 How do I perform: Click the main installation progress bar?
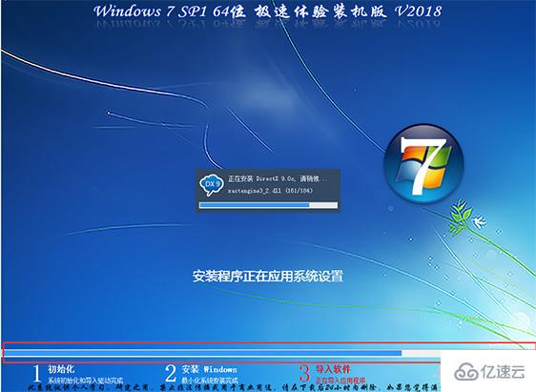pyautogui.click(x=220, y=353)
